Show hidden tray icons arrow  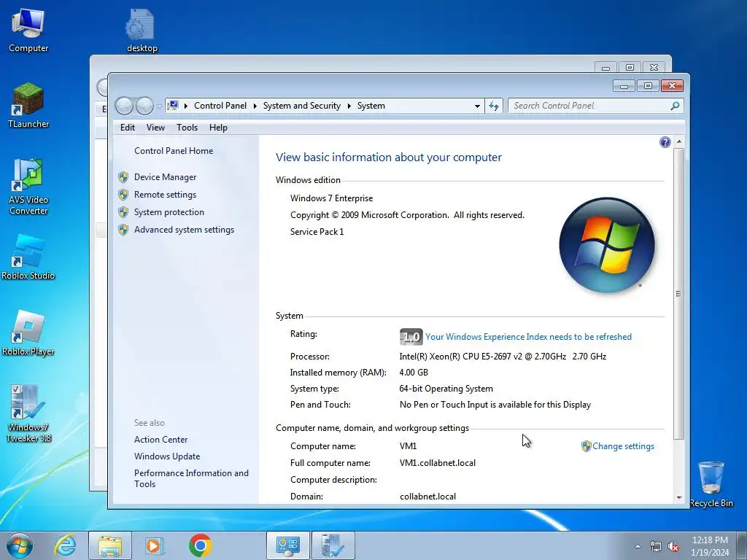pyautogui.click(x=638, y=546)
